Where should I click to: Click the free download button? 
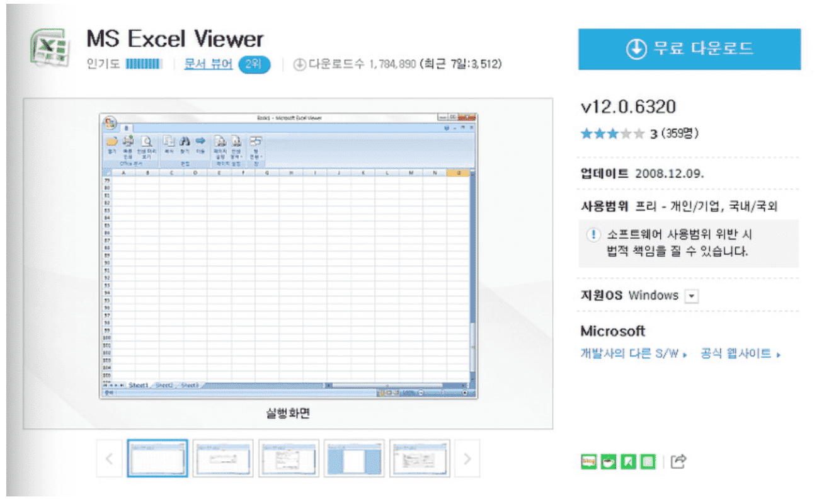tap(689, 49)
